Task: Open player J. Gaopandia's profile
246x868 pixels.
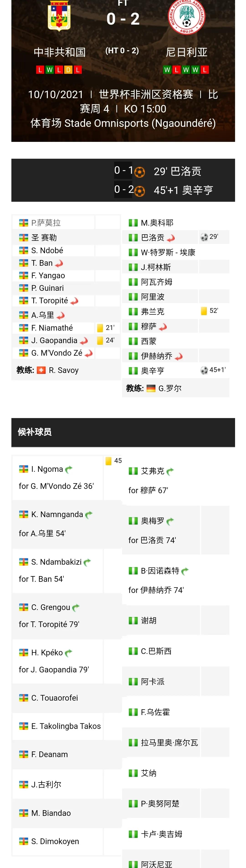Action: 54,340
